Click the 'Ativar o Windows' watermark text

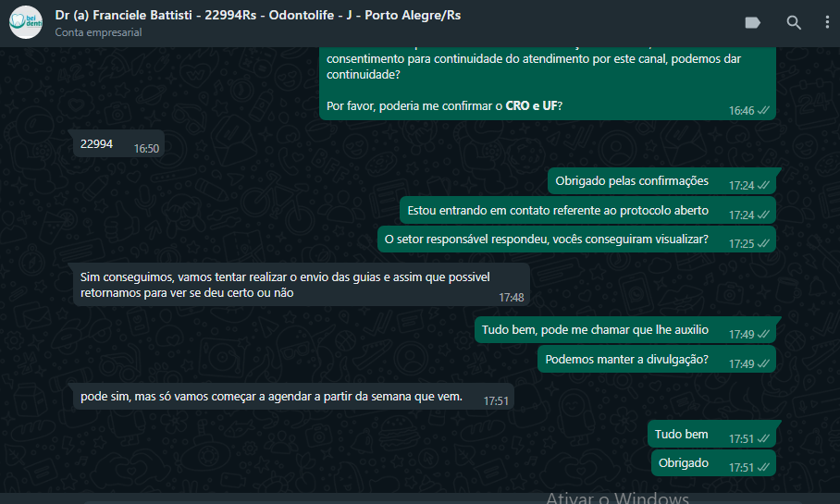[x=617, y=498]
